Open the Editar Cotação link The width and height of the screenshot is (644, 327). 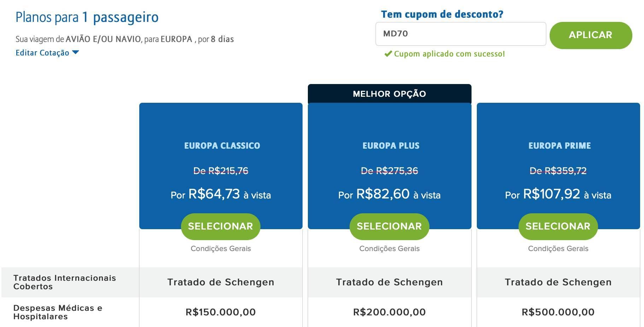pyautogui.click(x=42, y=53)
